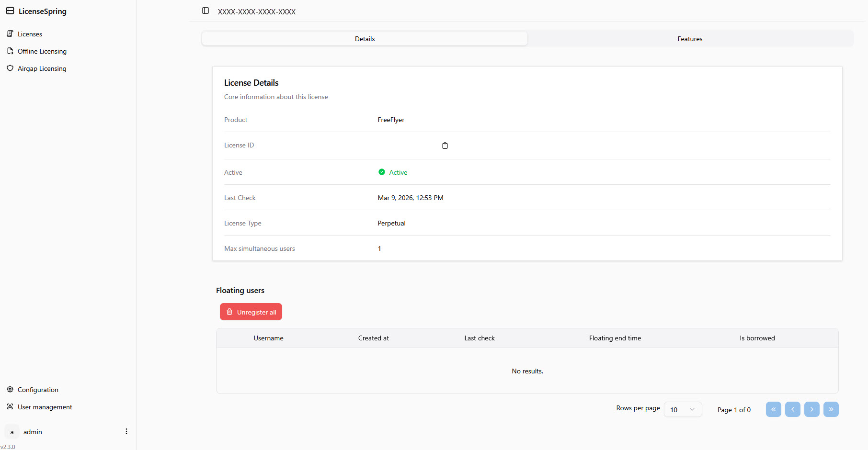
Task: Expand the Rows per page dropdown
Action: click(683, 409)
